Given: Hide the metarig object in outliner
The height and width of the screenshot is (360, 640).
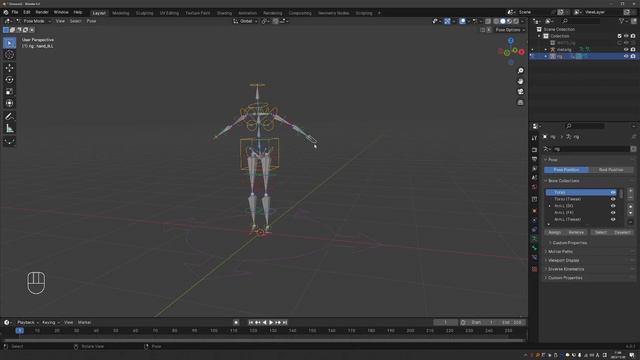Looking at the screenshot, I should click(x=626, y=49).
